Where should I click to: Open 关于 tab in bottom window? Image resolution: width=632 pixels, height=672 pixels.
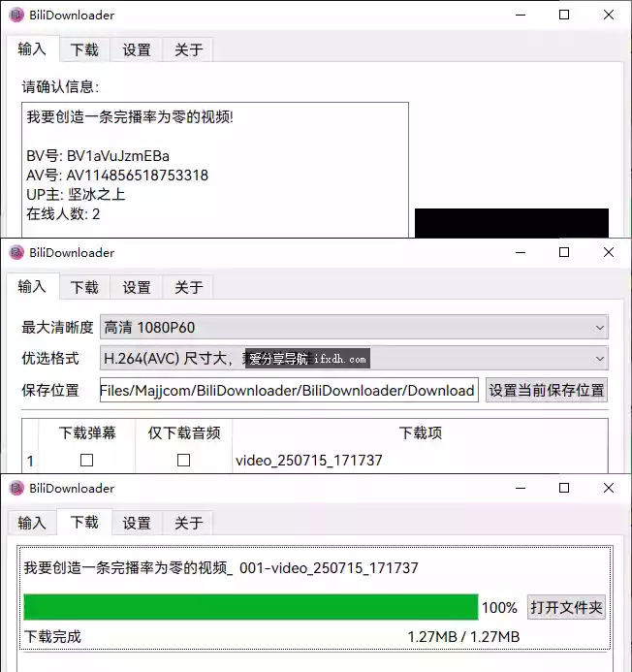point(188,523)
